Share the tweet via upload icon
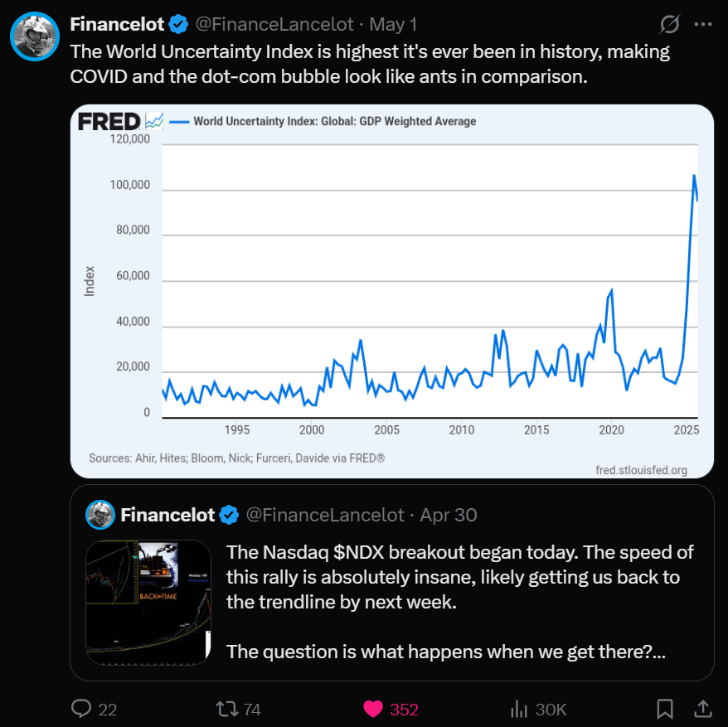Image resolution: width=728 pixels, height=727 pixels. click(x=703, y=709)
